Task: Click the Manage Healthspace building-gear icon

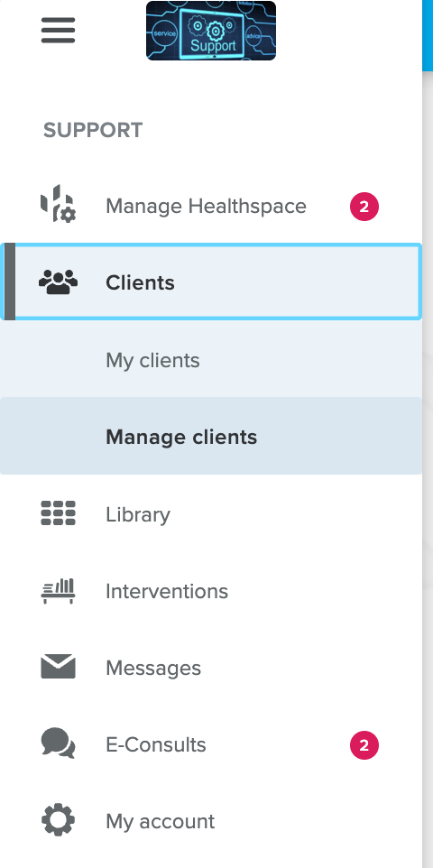Action: pyautogui.click(x=58, y=204)
